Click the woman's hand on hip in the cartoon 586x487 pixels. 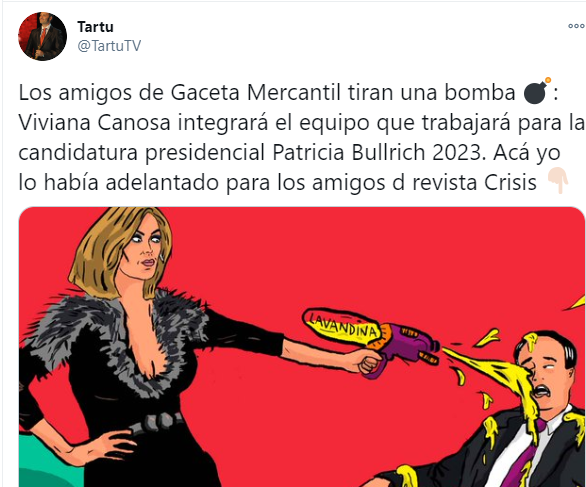click(105, 445)
